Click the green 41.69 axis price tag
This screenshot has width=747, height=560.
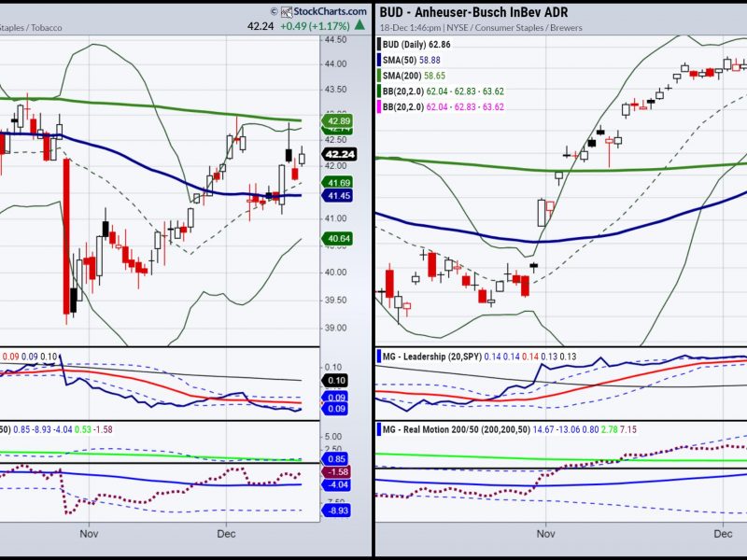coord(338,182)
